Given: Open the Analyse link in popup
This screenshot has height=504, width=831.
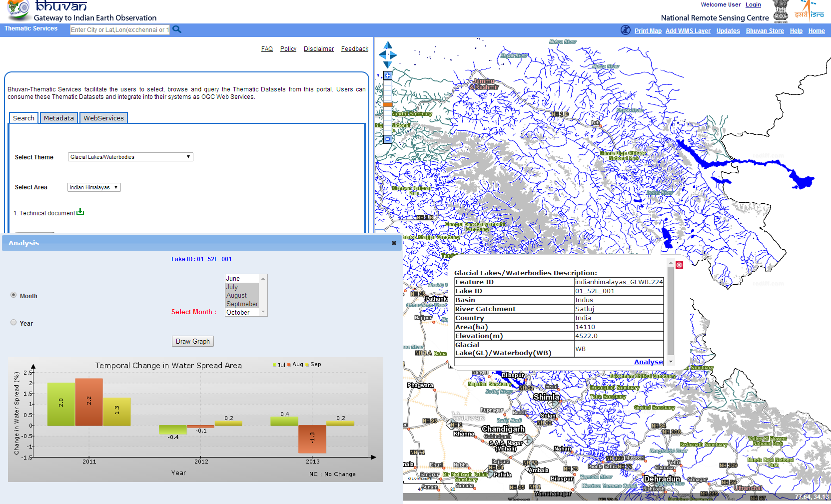Looking at the screenshot, I should pyautogui.click(x=648, y=362).
